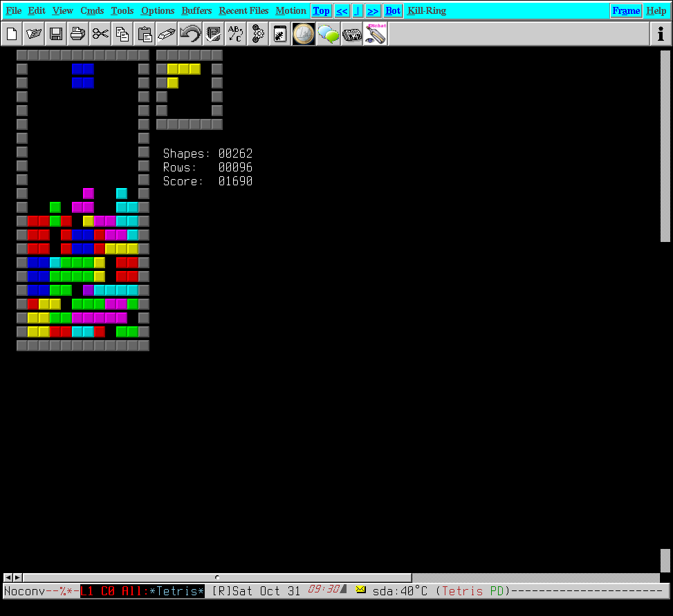Click the small lower vertical scrollbar handle
This screenshot has height=616, width=673.
[x=665, y=560]
